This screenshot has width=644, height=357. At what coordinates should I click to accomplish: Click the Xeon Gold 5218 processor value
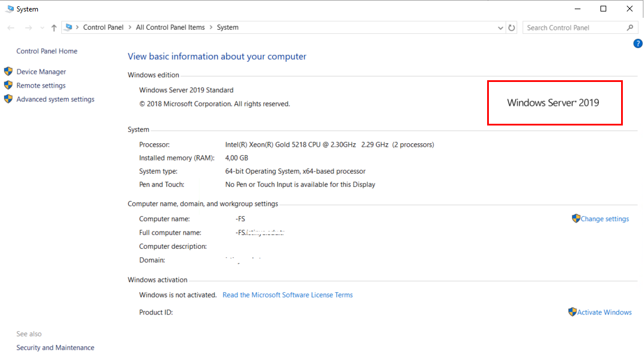[x=329, y=145]
